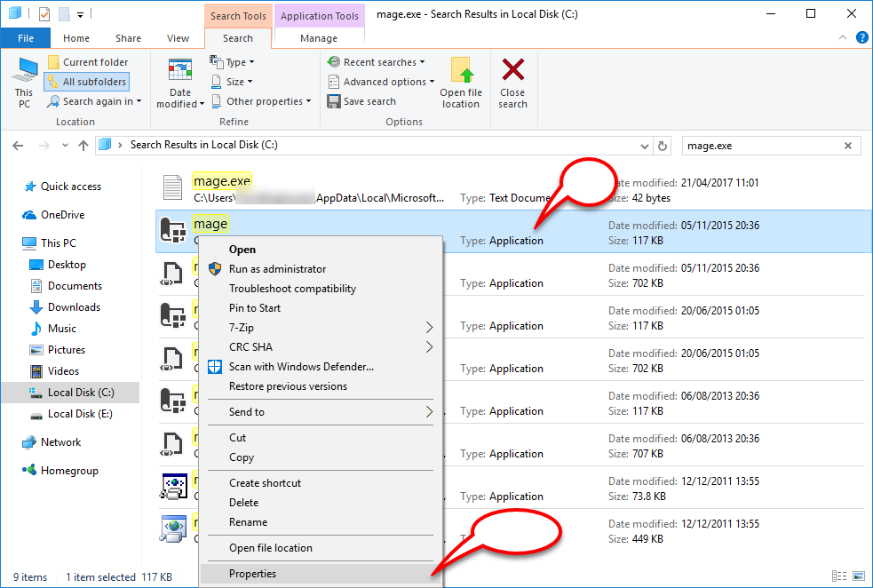Collapse the ribbon with chevron
Viewport: 873px width, 588px height.
(843, 37)
